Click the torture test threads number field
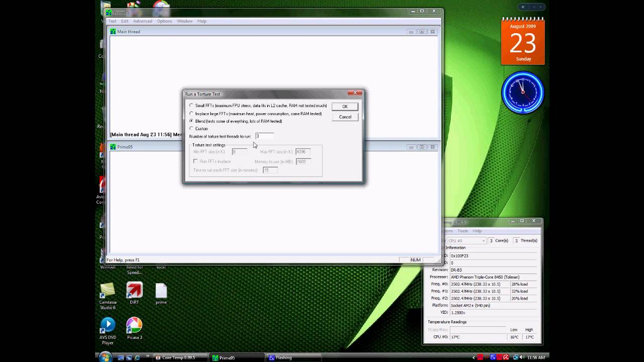644x362 pixels. point(264,136)
